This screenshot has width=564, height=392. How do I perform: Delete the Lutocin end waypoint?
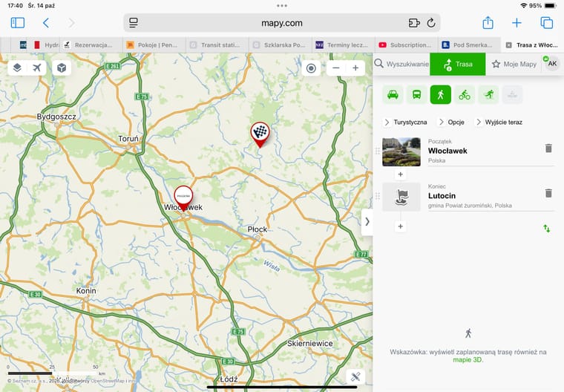point(548,193)
